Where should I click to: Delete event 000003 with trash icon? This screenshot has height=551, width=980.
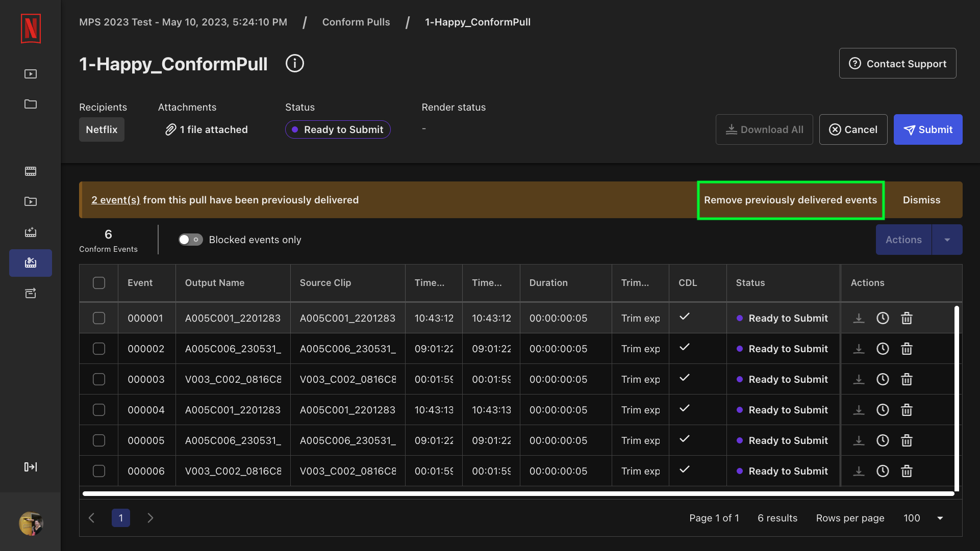point(907,379)
